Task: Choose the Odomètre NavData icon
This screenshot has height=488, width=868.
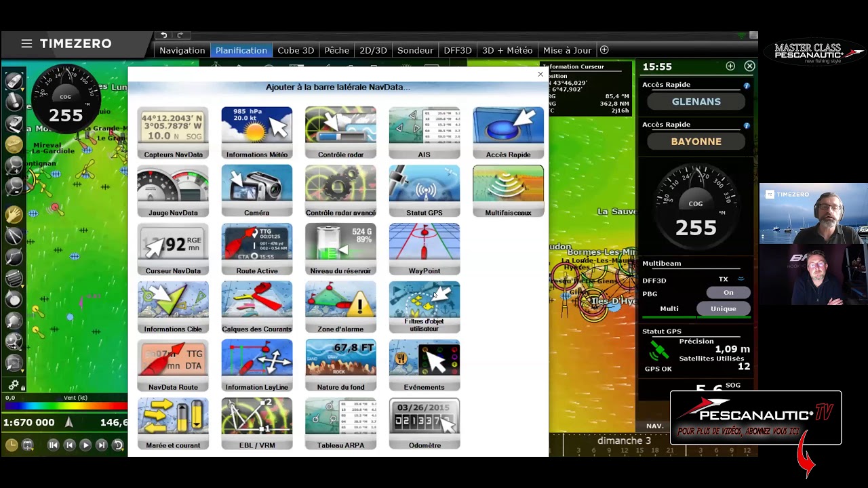Action: pos(425,424)
